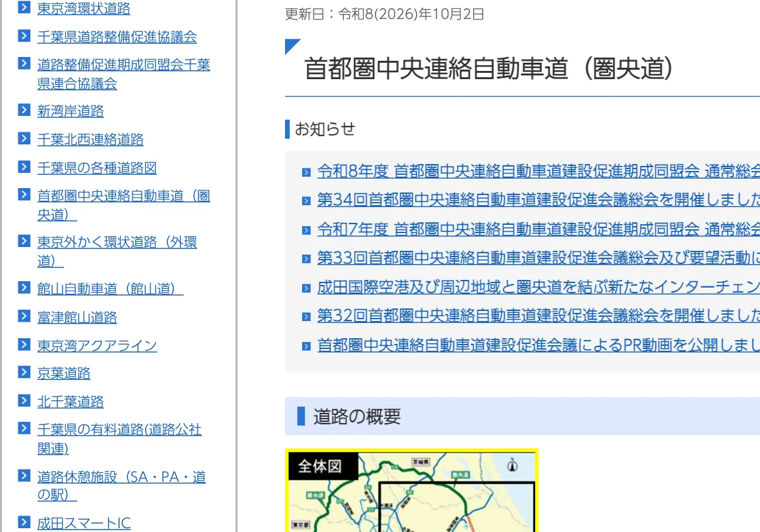Open 千葉北西連絡道路 link
The image size is (760, 532).
point(91,139)
